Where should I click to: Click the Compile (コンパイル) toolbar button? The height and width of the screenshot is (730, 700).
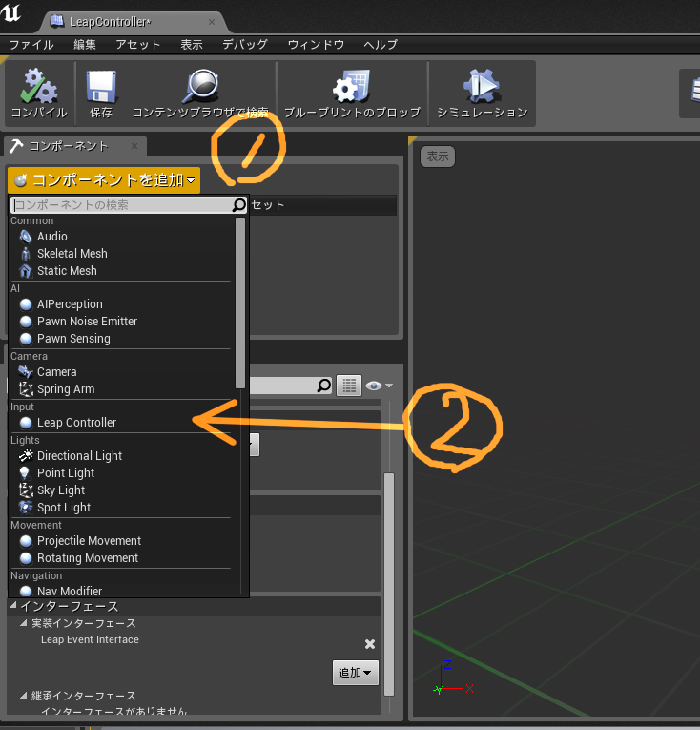[x=39, y=94]
